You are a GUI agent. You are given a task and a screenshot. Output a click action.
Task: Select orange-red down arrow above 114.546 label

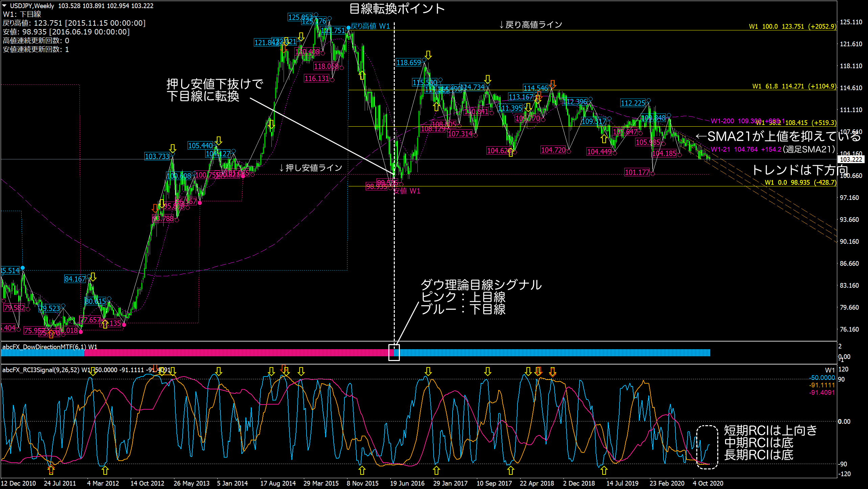552,84
